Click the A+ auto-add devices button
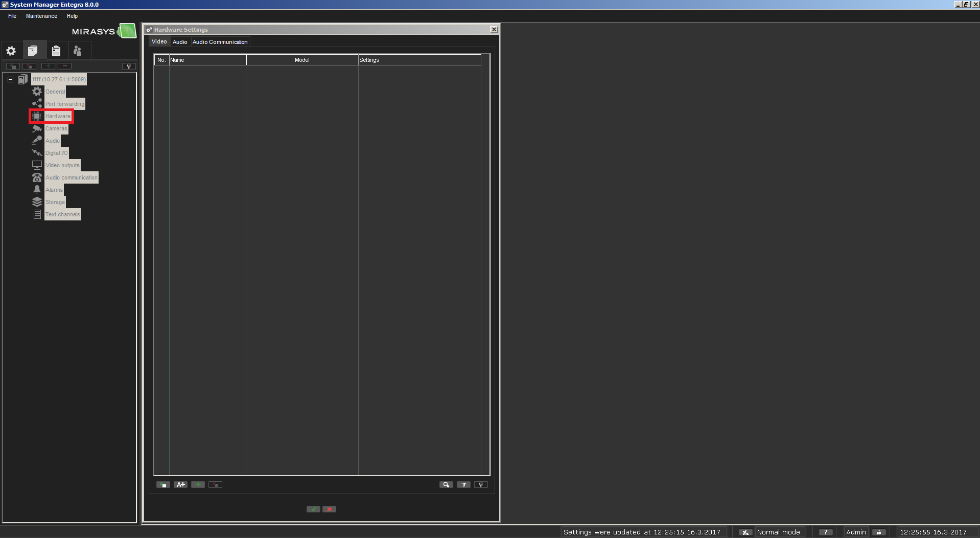The height and width of the screenshot is (538, 980). tap(180, 485)
